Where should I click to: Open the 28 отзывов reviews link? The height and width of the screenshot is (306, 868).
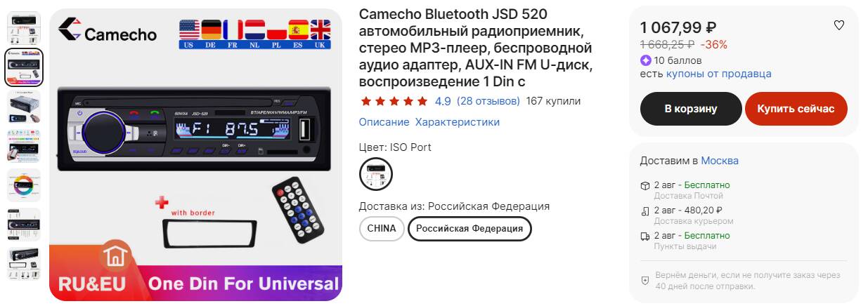point(488,101)
